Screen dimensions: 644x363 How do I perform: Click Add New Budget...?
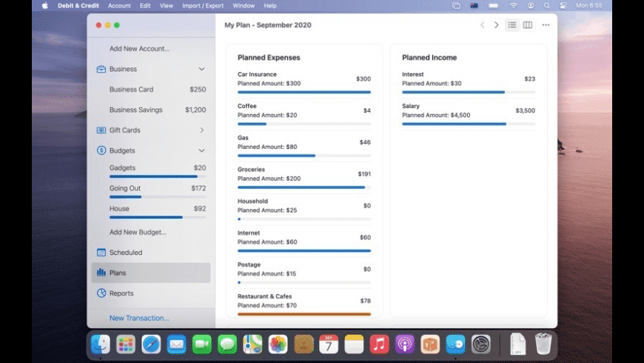point(138,233)
